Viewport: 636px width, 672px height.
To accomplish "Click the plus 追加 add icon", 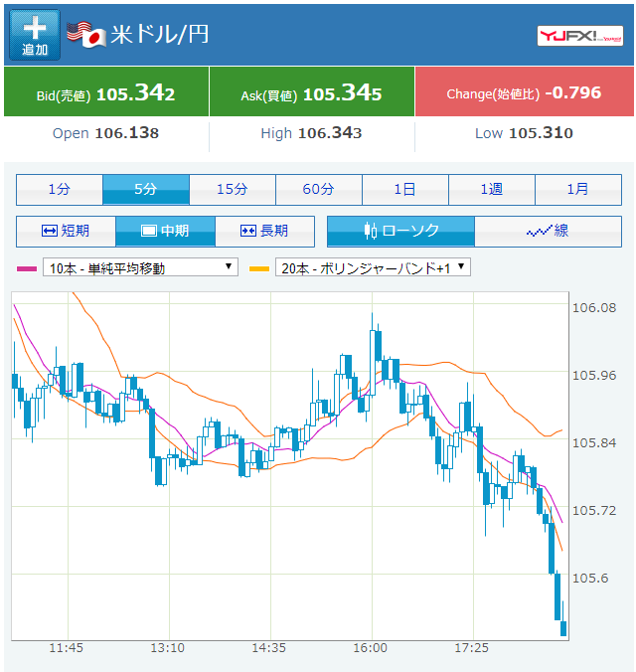I will click(35, 35).
